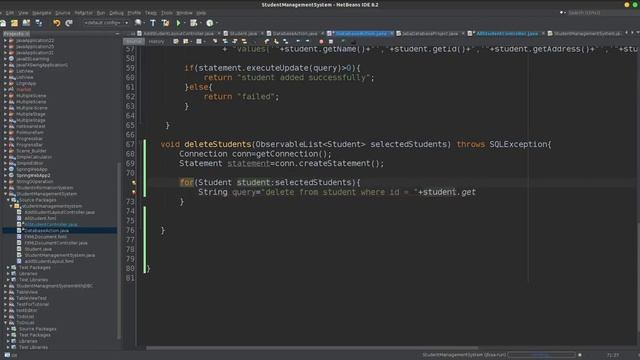
Task: Click the lightbulb hint icon beside the for loop
Action: pyautogui.click(x=134, y=182)
